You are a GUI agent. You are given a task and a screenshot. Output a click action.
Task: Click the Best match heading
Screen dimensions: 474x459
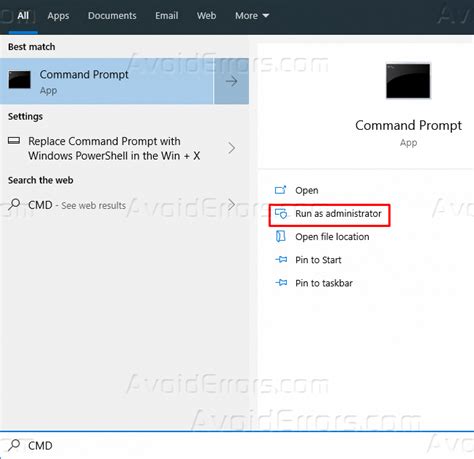31,47
